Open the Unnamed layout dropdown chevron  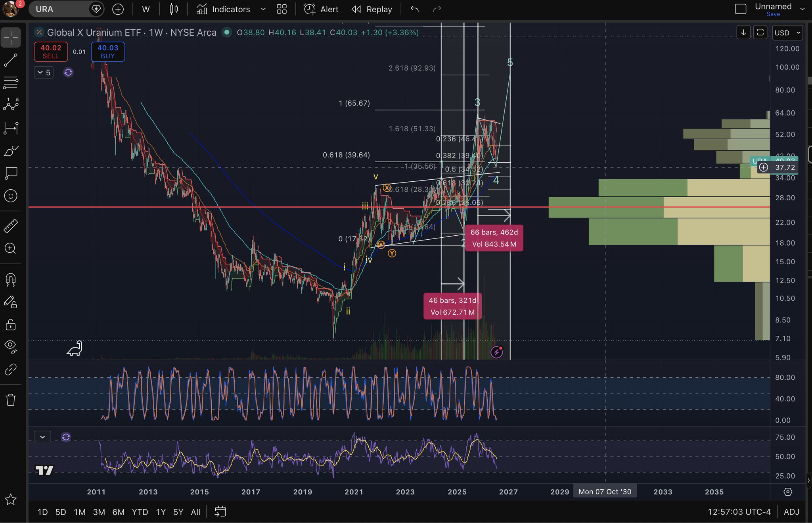coord(802,9)
